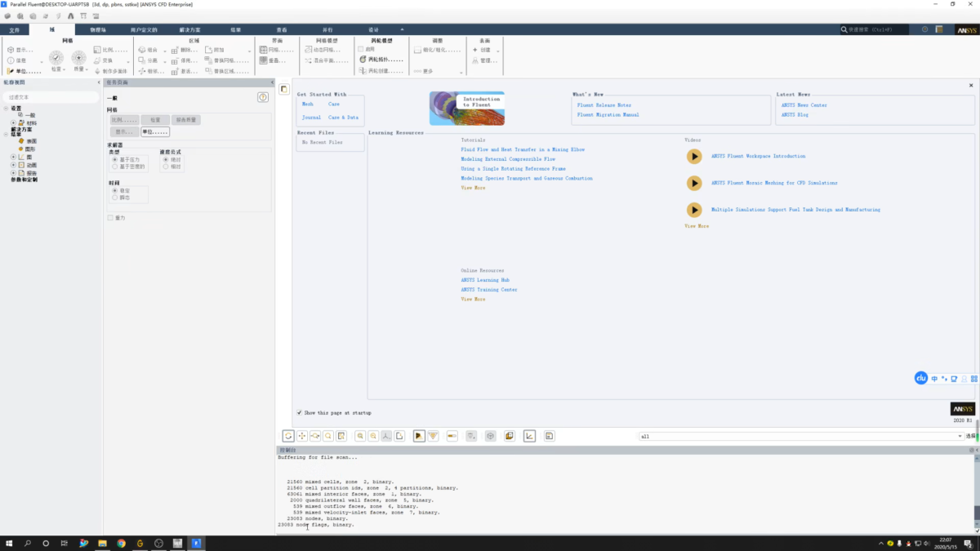Click the zoom out toolbar icon
980x551 pixels.
[373, 436]
